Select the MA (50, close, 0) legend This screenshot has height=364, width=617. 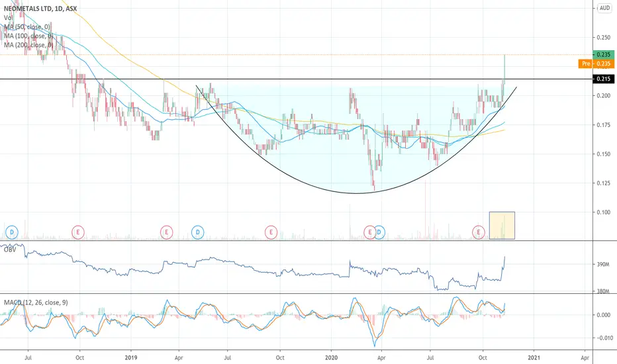tap(27, 26)
